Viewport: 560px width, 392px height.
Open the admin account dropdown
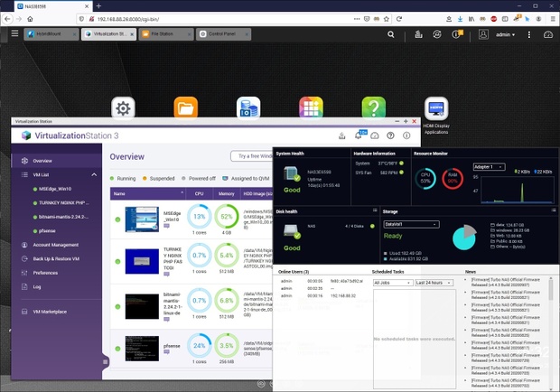505,34
